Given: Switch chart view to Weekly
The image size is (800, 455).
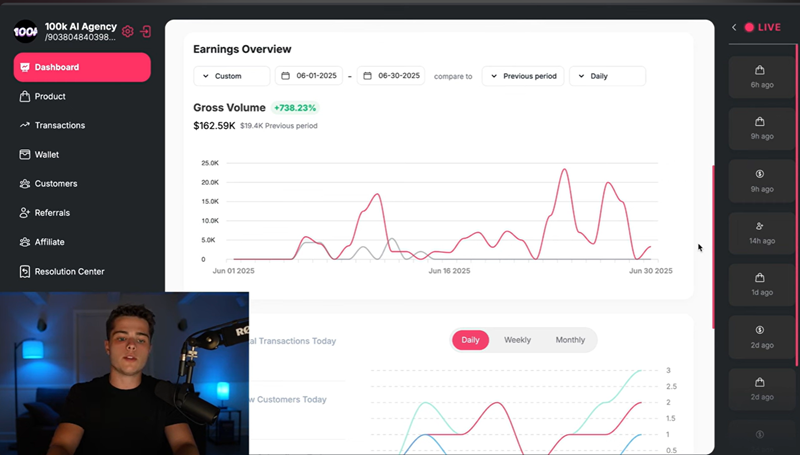Looking at the screenshot, I should point(517,340).
